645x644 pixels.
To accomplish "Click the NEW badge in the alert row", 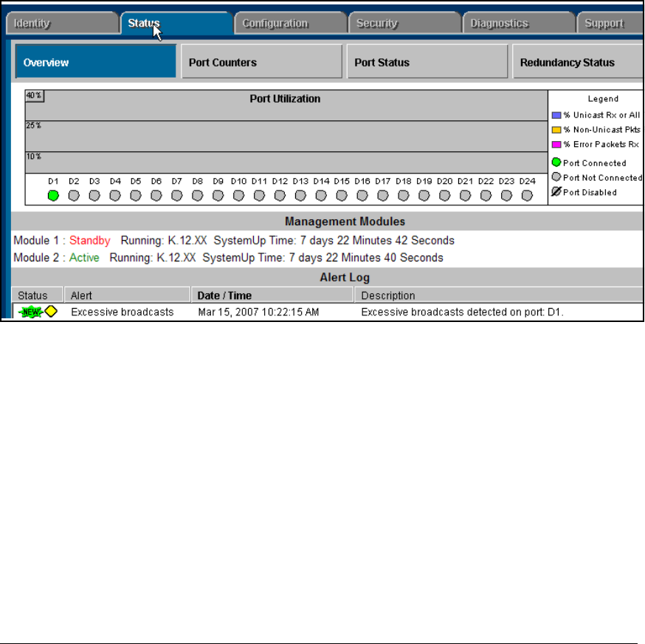I will click(31, 312).
